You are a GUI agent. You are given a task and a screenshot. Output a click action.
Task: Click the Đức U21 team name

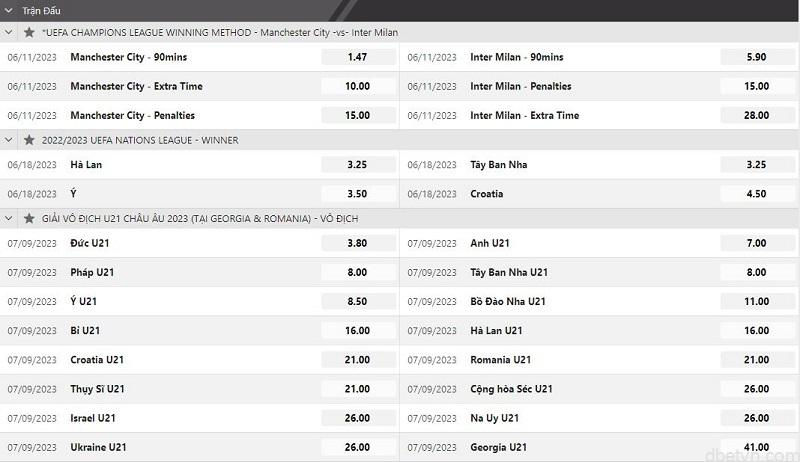coord(90,243)
